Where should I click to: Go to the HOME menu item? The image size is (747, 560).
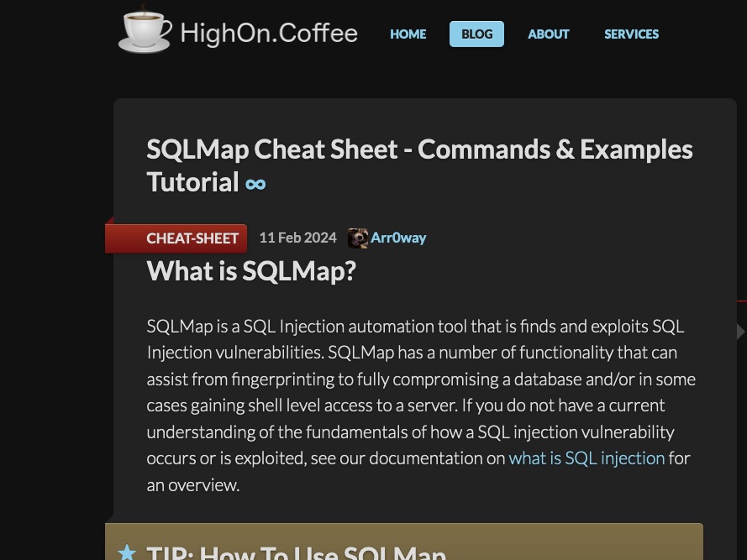[x=408, y=34]
